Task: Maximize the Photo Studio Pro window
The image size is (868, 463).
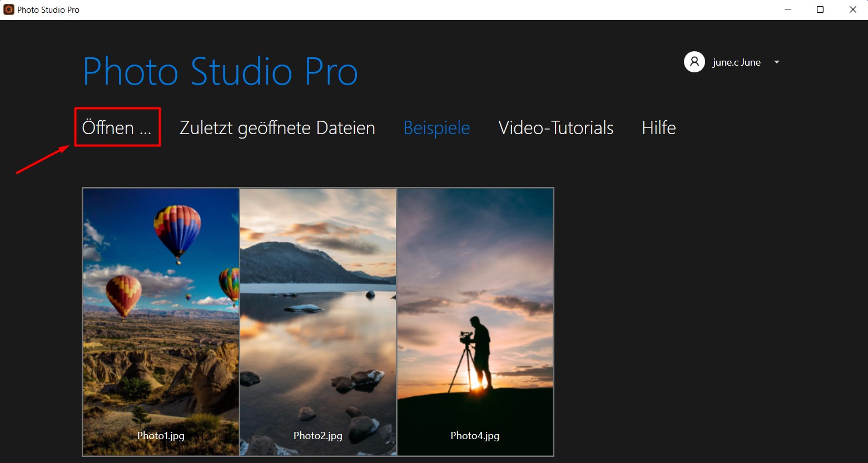Action: (x=820, y=9)
